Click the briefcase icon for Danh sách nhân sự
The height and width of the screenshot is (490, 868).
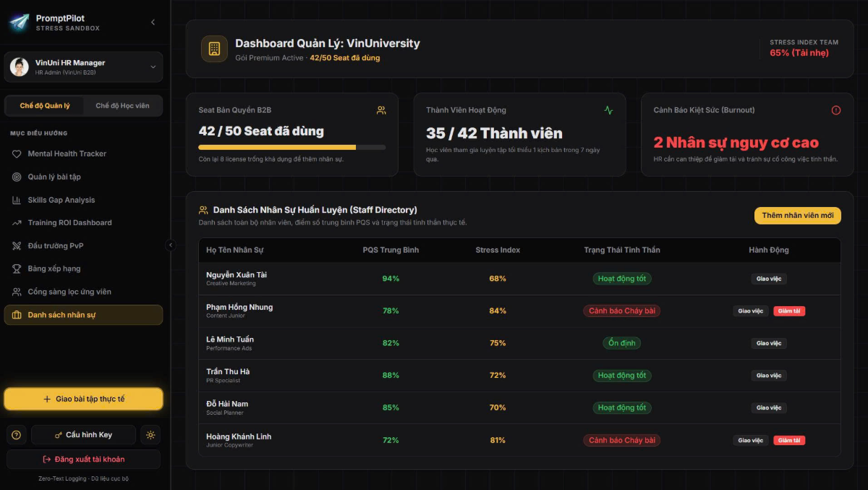click(x=17, y=315)
